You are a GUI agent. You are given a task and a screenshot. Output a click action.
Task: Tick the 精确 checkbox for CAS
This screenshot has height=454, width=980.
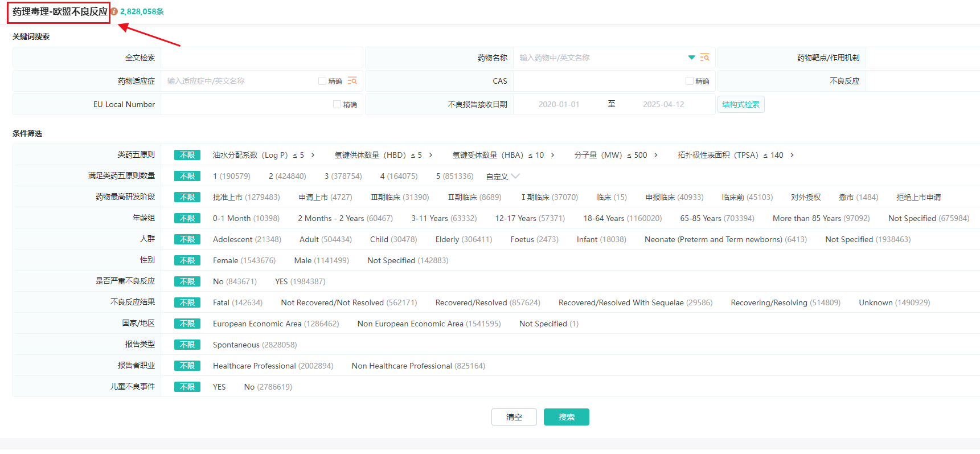pos(690,81)
